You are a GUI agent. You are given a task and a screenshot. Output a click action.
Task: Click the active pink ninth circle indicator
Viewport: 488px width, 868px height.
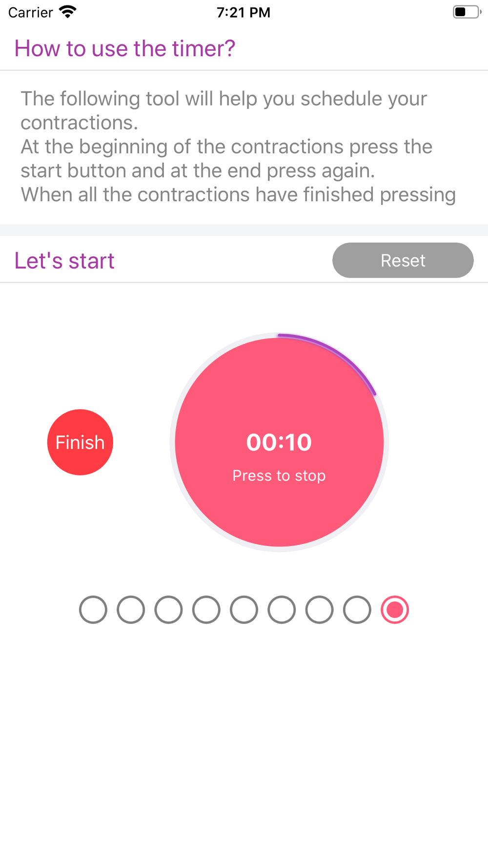(395, 610)
